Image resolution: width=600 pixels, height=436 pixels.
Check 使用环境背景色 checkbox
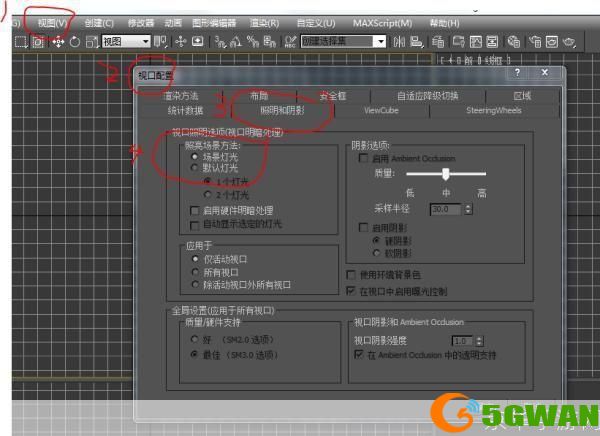pos(350,274)
